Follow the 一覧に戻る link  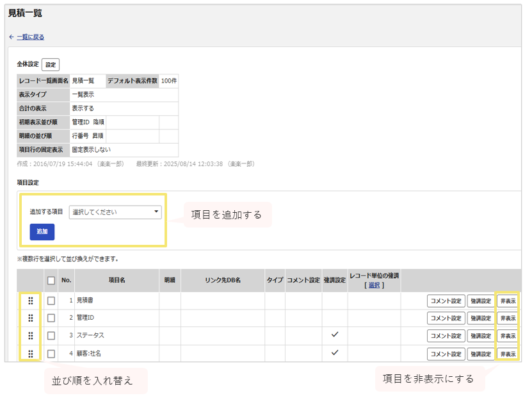[x=31, y=37]
